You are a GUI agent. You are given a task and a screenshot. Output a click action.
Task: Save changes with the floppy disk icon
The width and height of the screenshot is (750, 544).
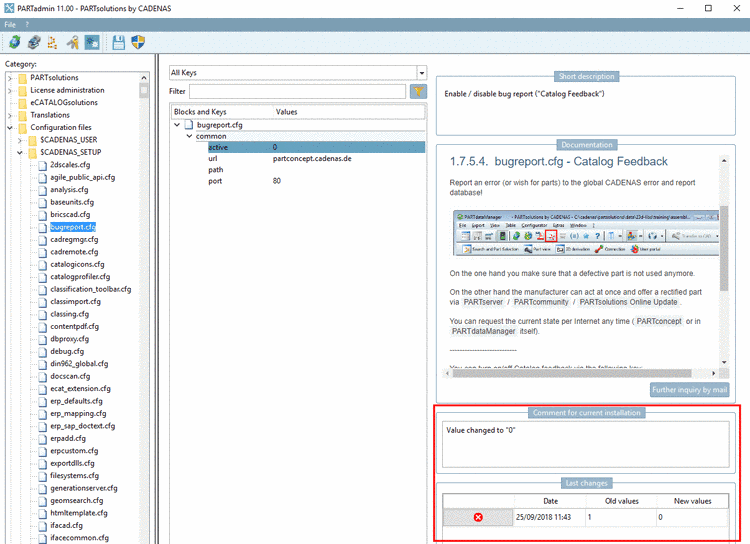[x=119, y=42]
